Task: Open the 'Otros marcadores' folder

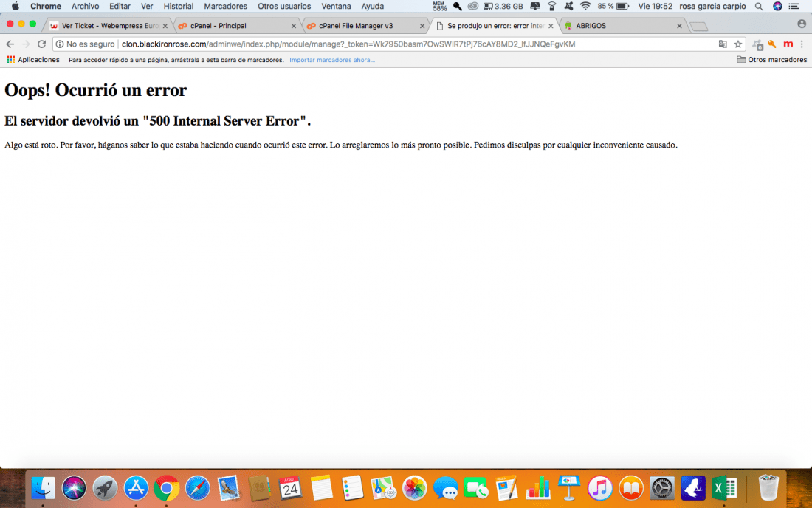Action: coord(771,60)
